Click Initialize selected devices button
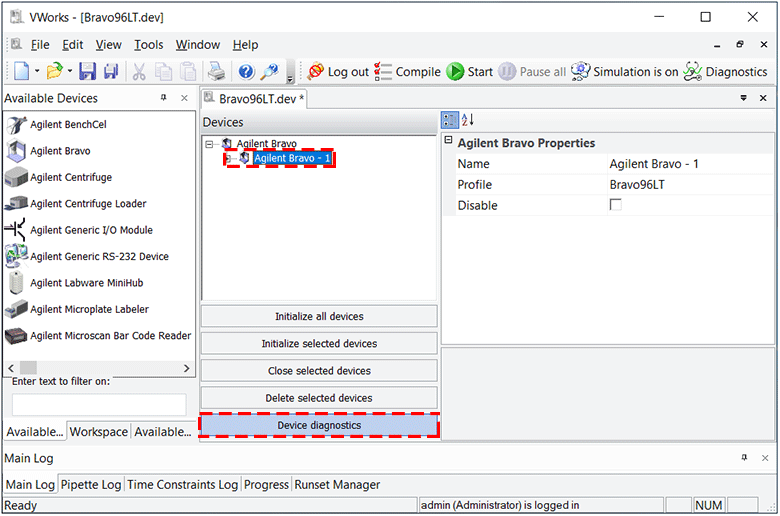This screenshot has width=780, height=516. tap(319, 344)
